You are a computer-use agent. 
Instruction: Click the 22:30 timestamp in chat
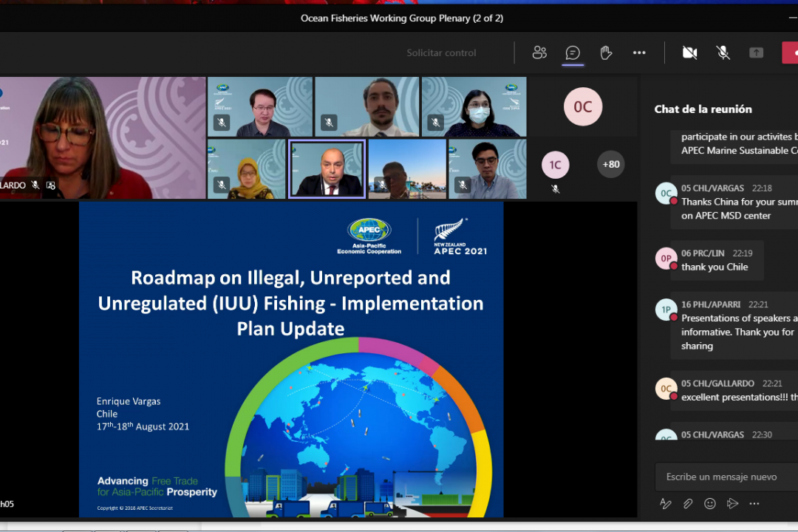tap(762, 434)
